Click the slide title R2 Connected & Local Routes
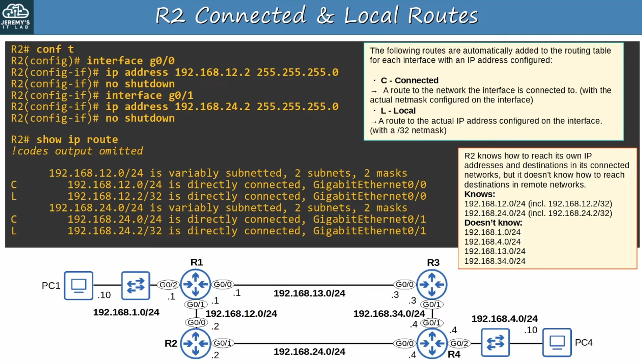The height and width of the screenshot is (364, 642). click(x=317, y=16)
